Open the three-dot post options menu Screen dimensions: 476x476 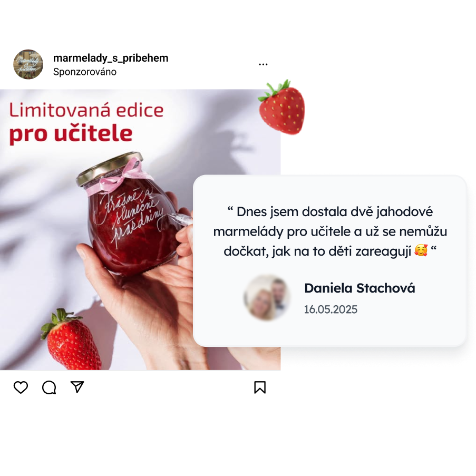click(263, 64)
